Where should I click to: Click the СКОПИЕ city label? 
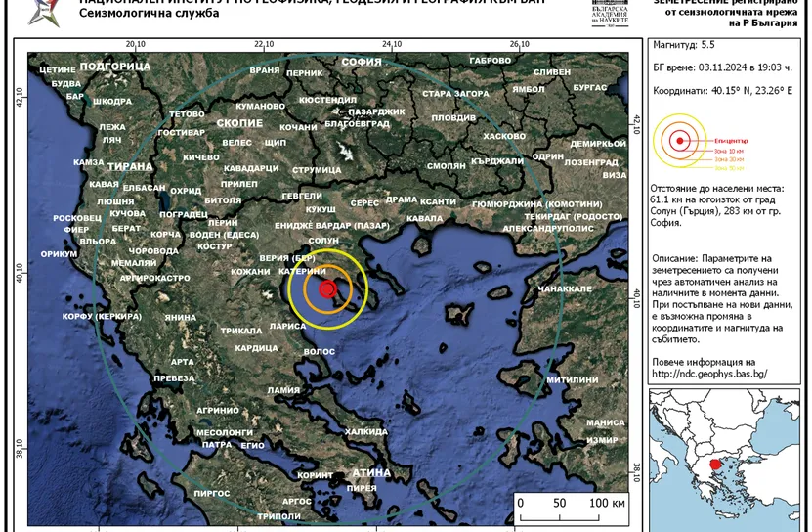click(238, 123)
